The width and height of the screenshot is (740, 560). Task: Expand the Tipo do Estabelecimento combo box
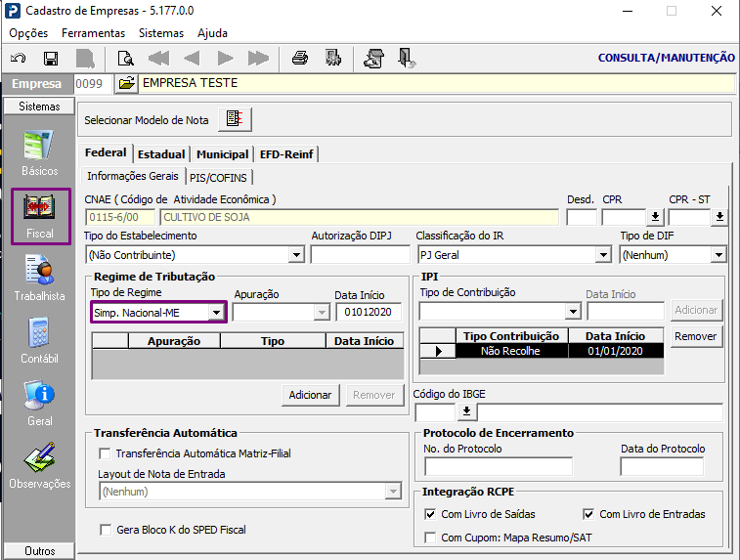(x=296, y=255)
